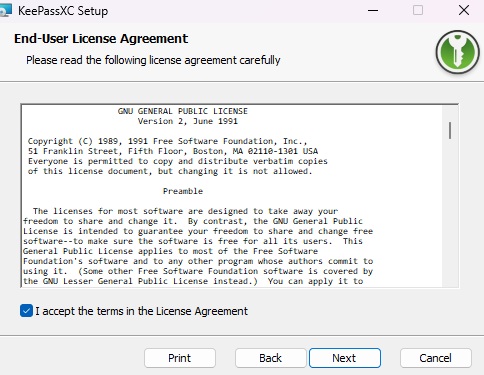
Task: Click the green KeePassXC key logo
Action: coord(458,52)
